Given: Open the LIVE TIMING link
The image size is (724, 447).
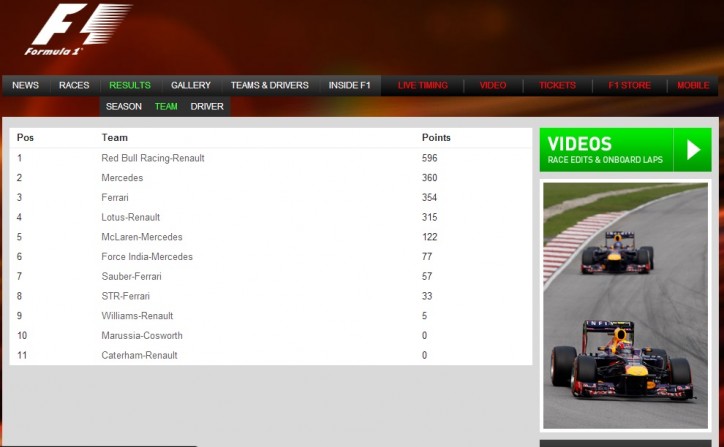Looking at the screenshot, I should [x=422, y=85].
